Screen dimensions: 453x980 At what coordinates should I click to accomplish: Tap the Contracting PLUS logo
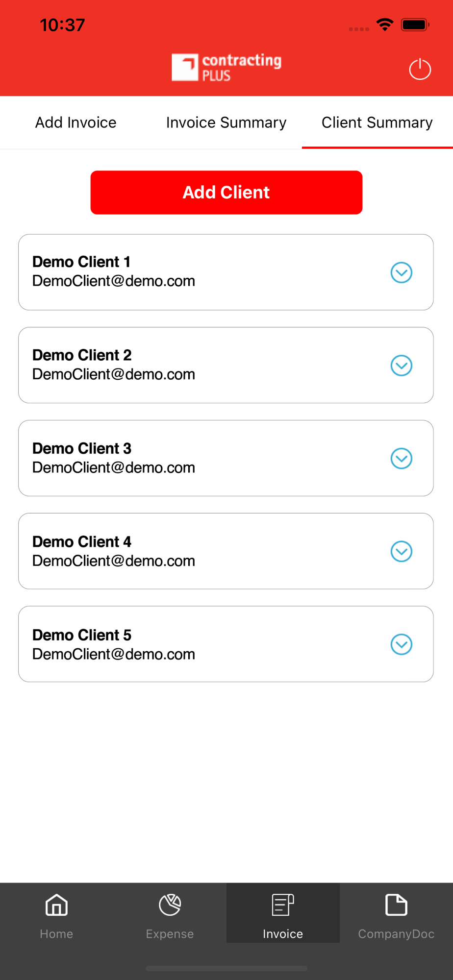tap(226, 67)
